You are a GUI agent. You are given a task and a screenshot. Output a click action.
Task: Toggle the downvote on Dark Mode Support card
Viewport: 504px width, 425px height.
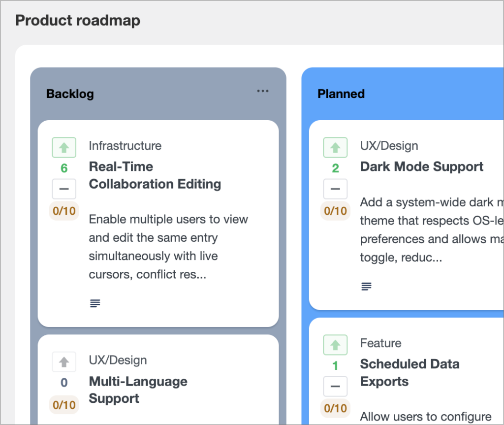(335, 189)
